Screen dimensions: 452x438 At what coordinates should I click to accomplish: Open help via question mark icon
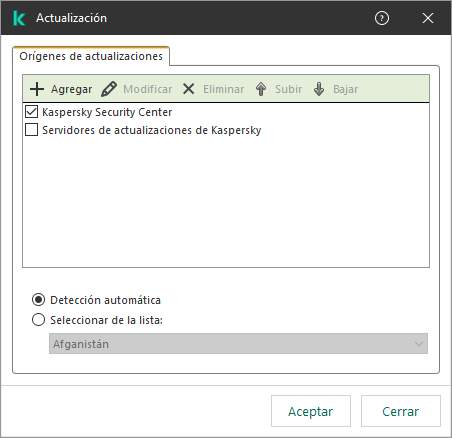click(382, 18)
